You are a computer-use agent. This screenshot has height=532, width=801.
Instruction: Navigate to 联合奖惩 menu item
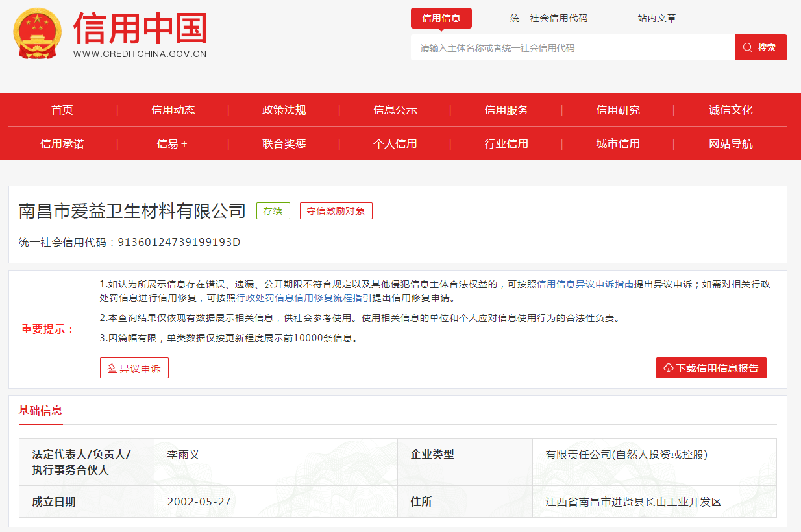tap(284, 143)
